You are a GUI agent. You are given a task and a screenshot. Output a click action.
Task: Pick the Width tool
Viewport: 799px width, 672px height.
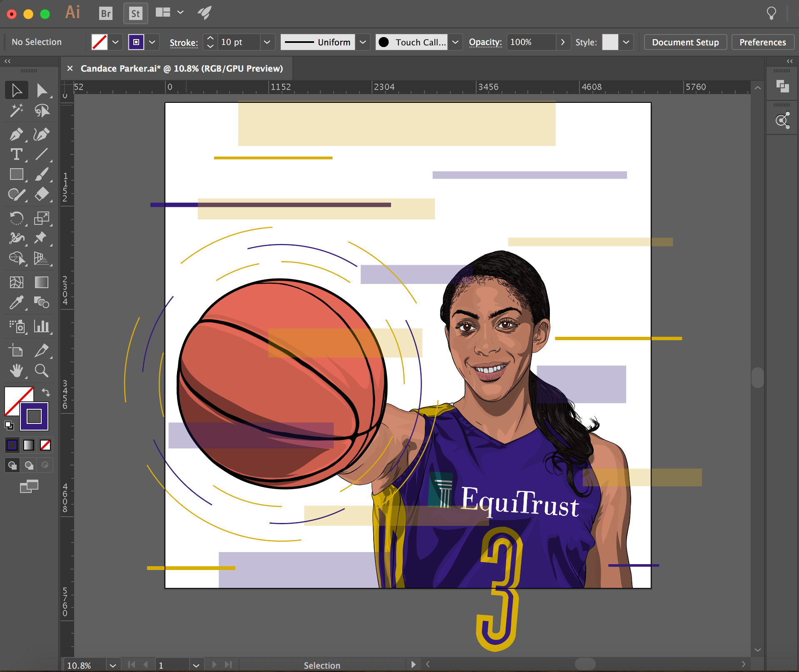point(17,238)
